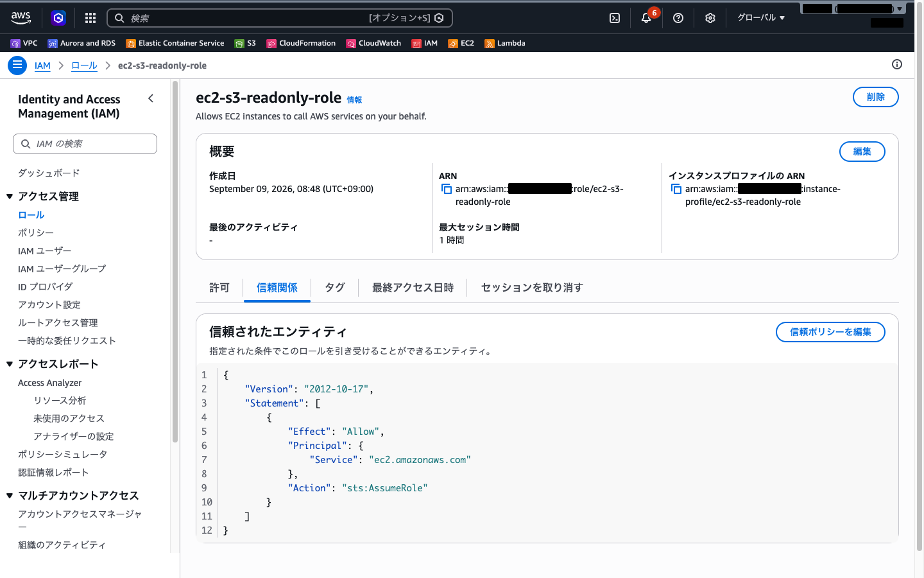Copy the role ARN

(x=447, y=189)
